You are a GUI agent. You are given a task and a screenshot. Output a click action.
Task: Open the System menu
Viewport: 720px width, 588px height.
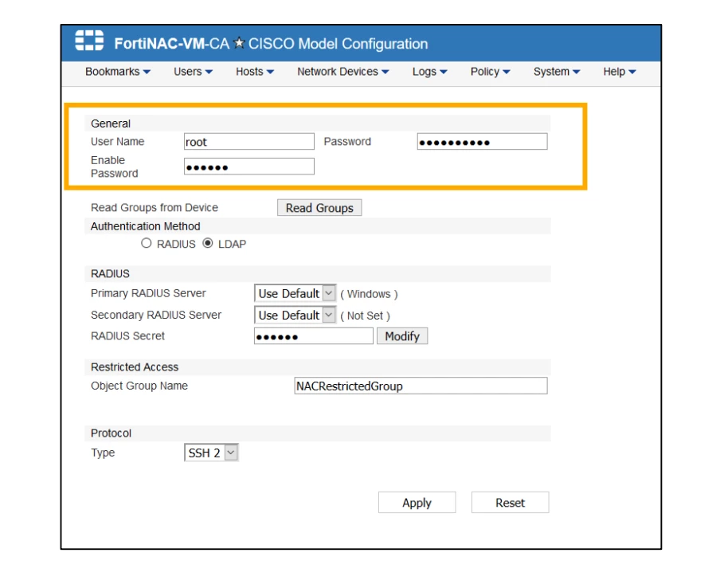coord(557,72)
